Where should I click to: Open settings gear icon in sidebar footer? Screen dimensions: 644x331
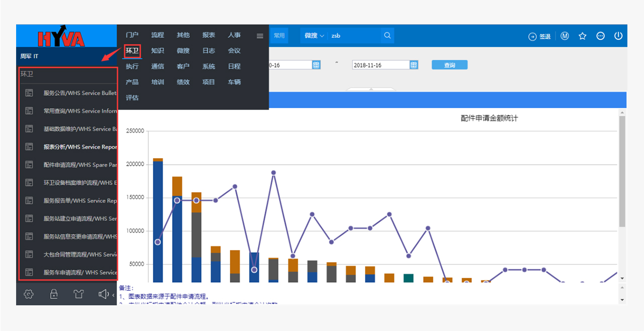point(29,294)
